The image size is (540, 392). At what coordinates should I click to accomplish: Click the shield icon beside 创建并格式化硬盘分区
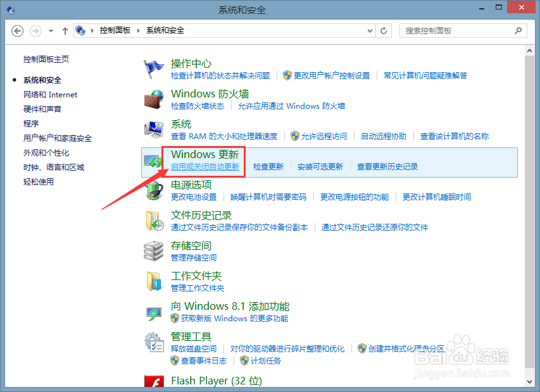pos(362,348)
